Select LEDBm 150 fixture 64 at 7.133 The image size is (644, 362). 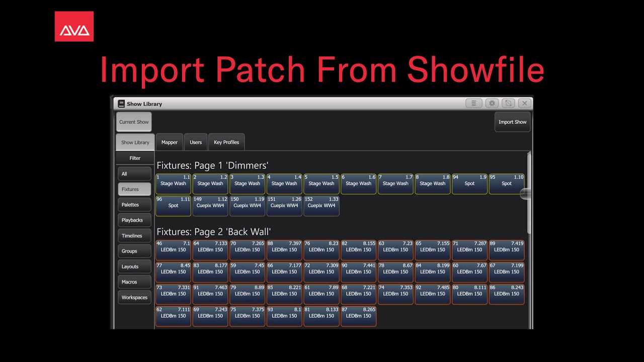210,250
